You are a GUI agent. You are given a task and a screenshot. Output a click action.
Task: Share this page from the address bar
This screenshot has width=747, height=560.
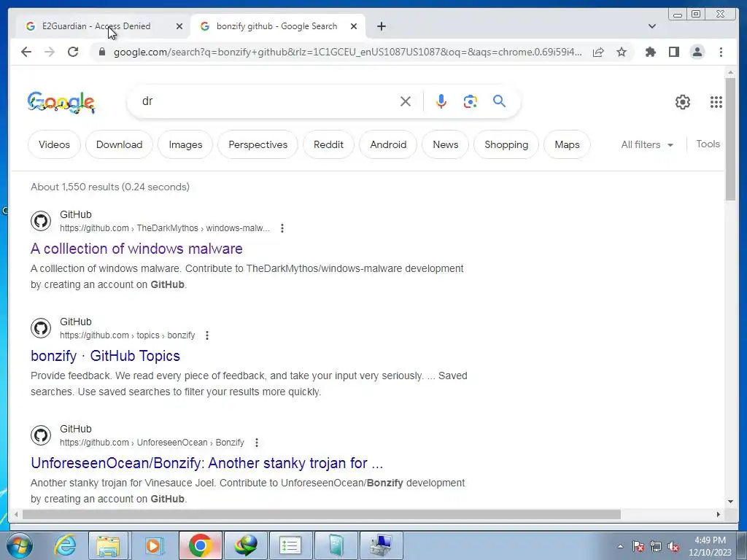598,52
